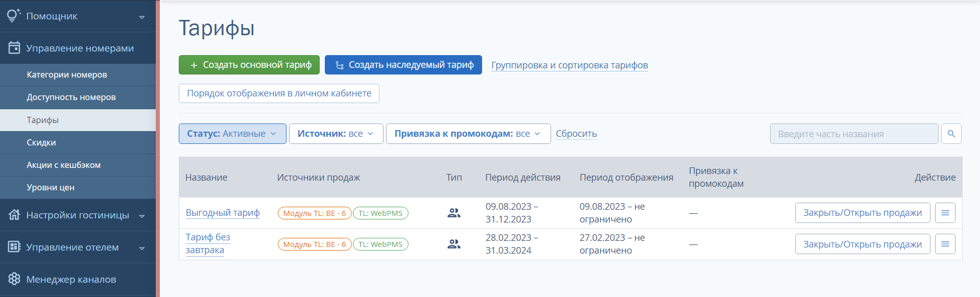Select the Тарифы sidebar item
The image size is (980, 297).
point(78,120)
